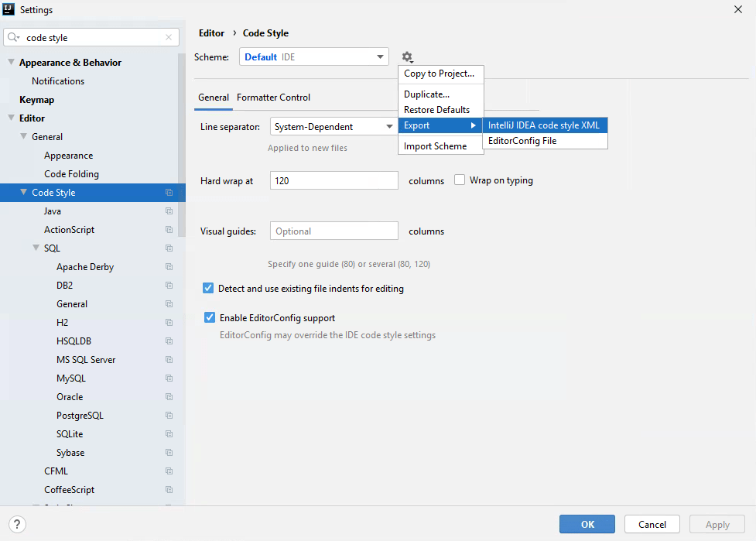Enable Wrap on typing

pyautogui.click(x=460, y=180)
